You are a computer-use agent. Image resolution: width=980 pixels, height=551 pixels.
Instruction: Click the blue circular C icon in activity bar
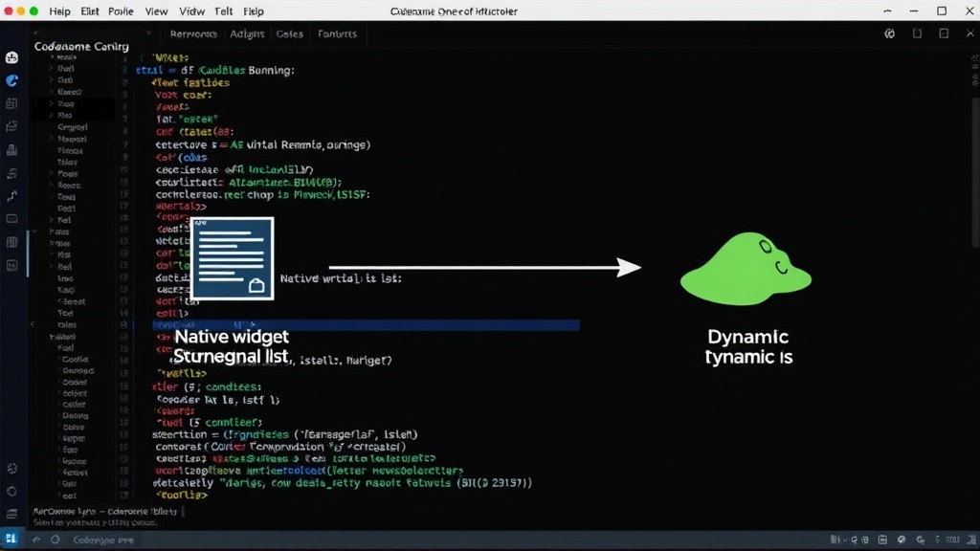[x=11, y=80]
